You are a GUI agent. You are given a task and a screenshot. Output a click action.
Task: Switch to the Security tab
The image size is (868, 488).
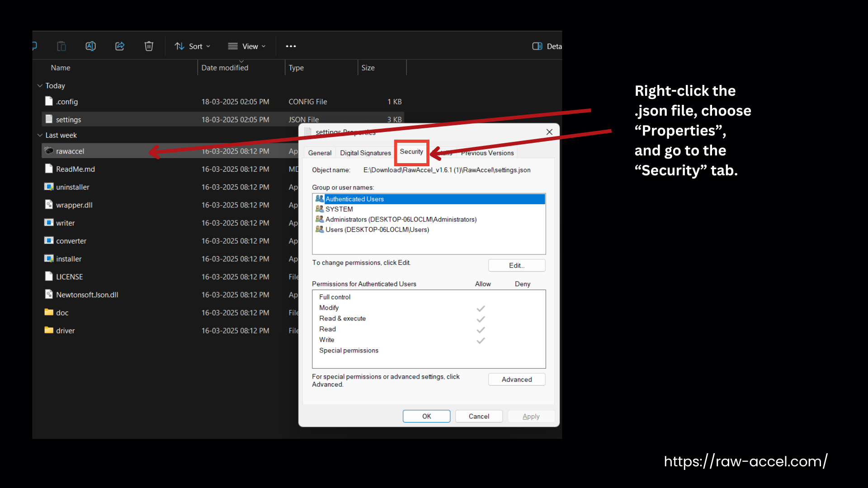tap(411, 152)
